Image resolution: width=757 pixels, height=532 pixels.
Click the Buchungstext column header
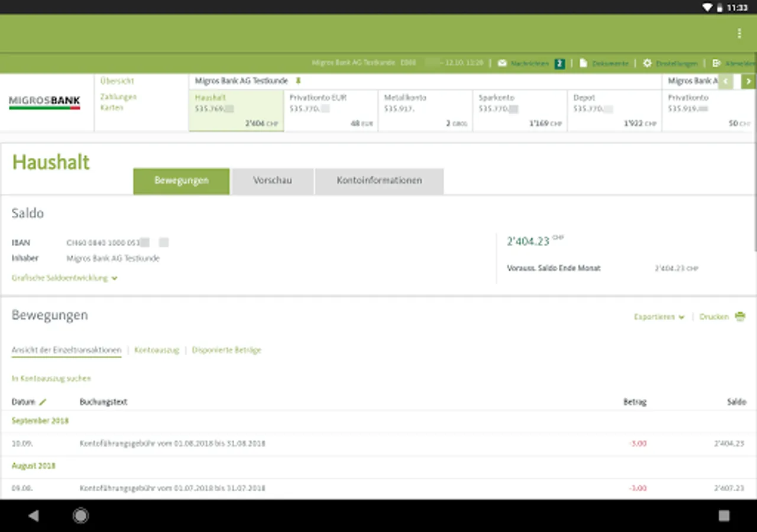(103, 402)
